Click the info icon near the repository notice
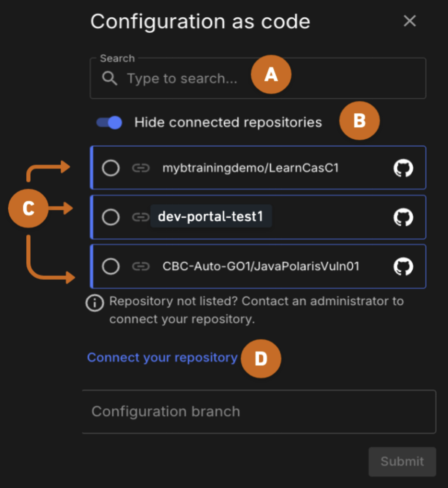The image size is (448, 488). [x=94, y=302]
